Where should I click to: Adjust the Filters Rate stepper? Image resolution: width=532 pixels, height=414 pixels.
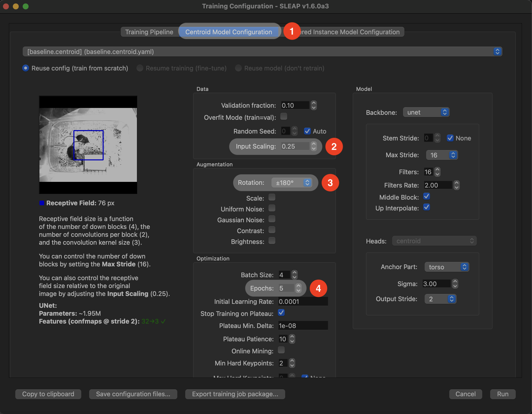point(456,185)
